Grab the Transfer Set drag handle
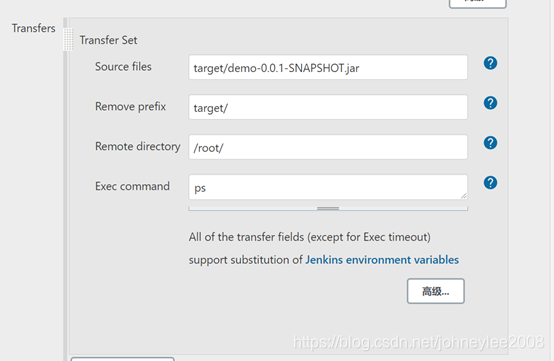Image resolution: width=554 pixels, height=361 pixels. pos(68,40)
